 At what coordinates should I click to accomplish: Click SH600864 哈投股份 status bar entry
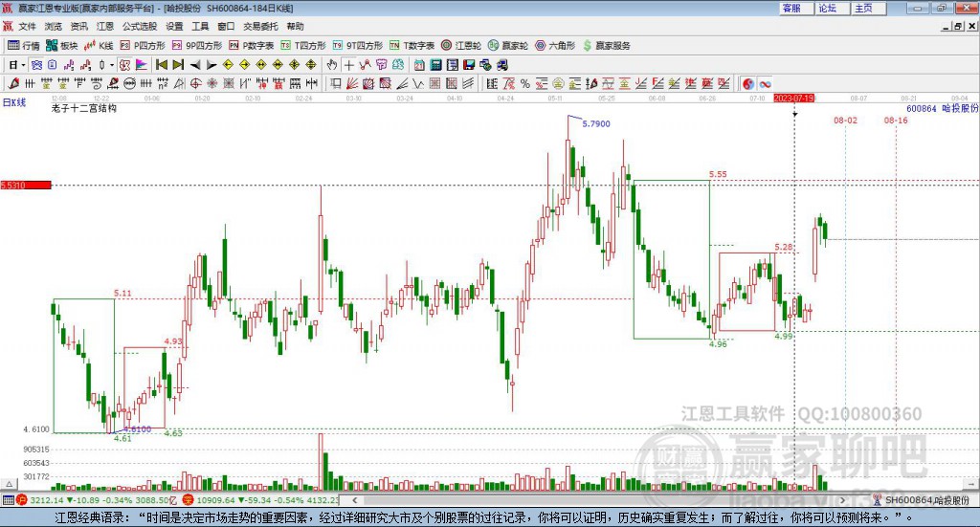(922, 500)
